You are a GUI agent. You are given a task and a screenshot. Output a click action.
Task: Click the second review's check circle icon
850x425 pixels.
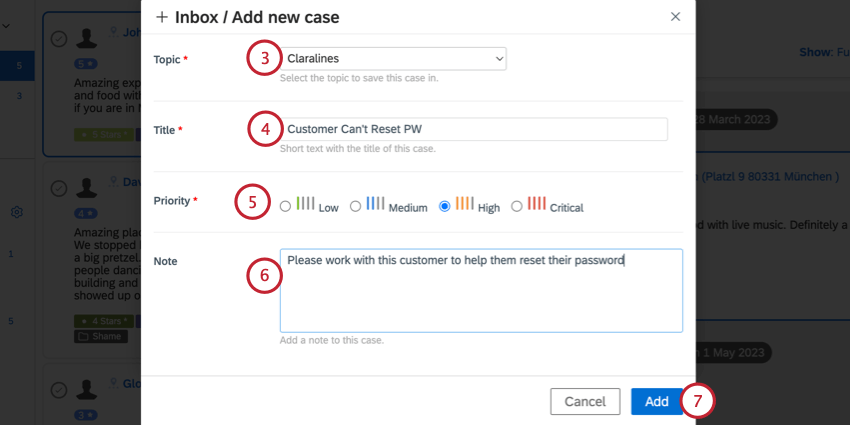[59, 188]
